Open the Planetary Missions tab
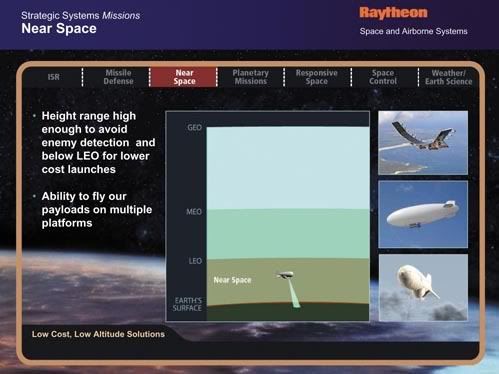Screen dimensions: 499x374 click(x=250, y=77)
